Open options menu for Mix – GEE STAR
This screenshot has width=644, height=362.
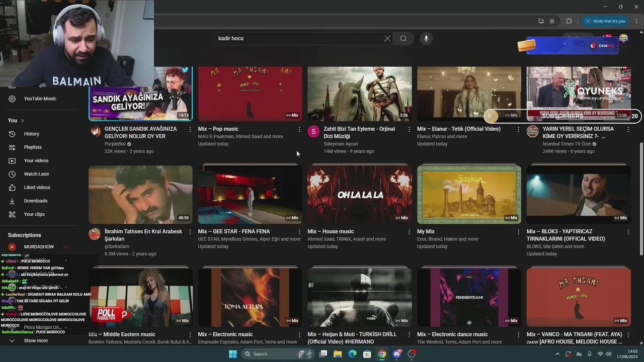(x=299, y=232)
